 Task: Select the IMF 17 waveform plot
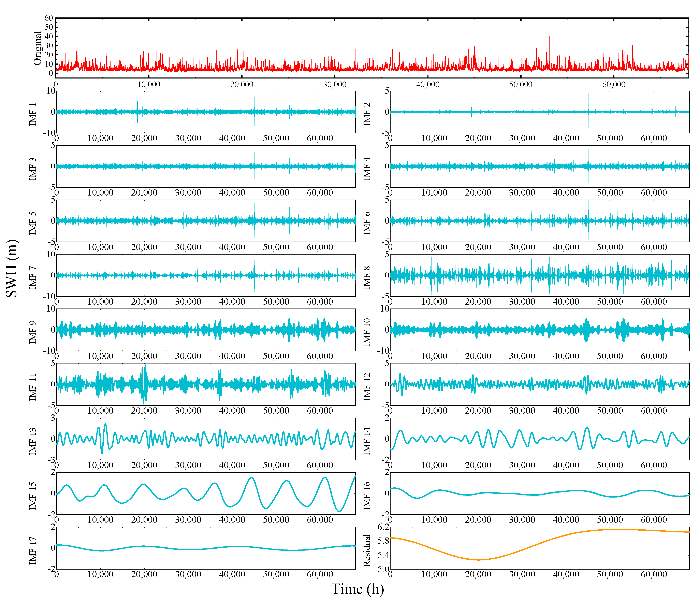206,548
